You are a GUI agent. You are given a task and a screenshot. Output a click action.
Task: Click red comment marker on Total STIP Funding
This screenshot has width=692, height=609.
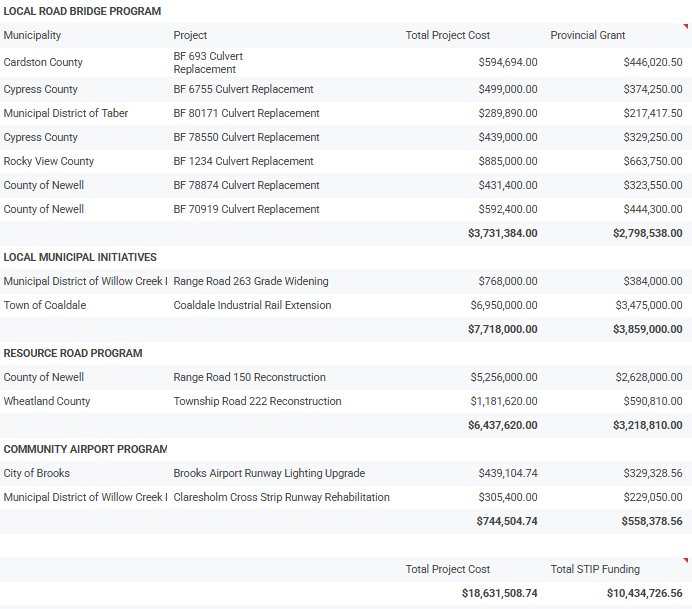[x=686, y=562]
